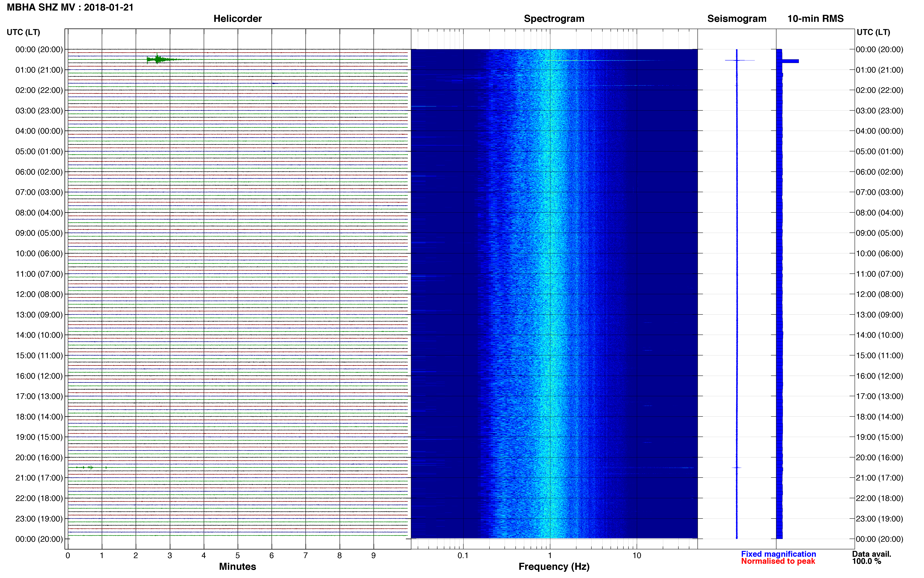
Task: Click the left '11:00 (07:00)' time label
Action: tap(39, 274)
